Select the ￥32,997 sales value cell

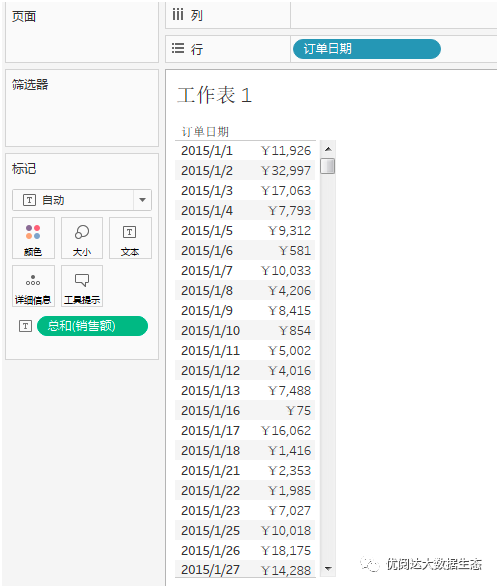point(286,171)
